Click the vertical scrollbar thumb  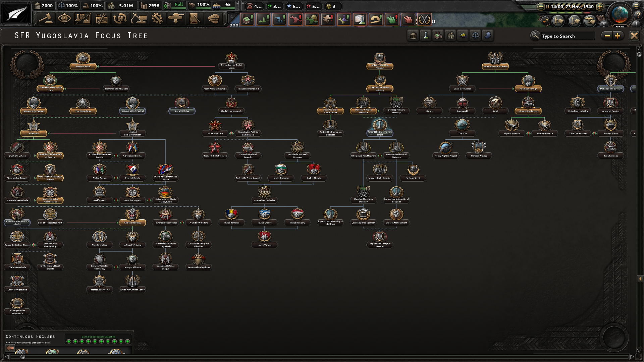point(639,54)
